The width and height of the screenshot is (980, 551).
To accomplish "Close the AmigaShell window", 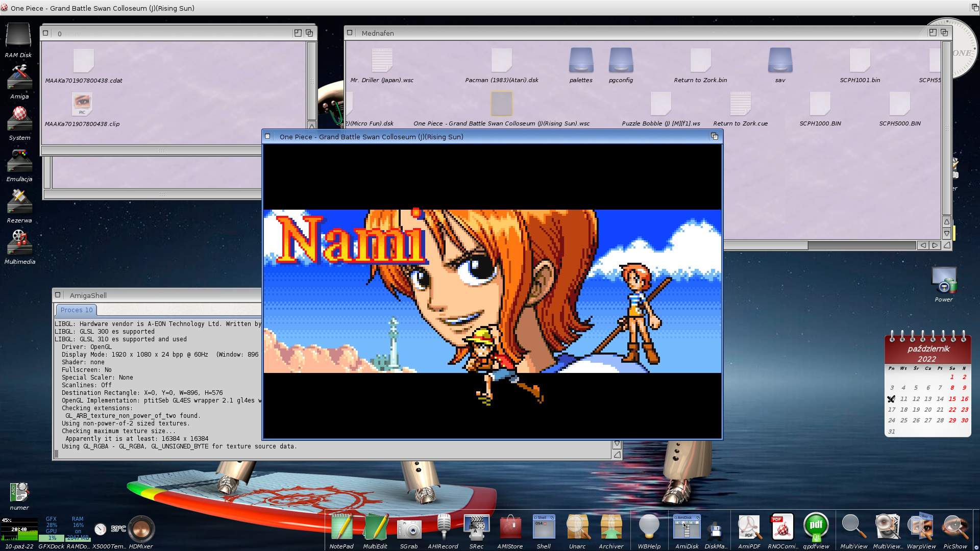I will coord(58,295).
